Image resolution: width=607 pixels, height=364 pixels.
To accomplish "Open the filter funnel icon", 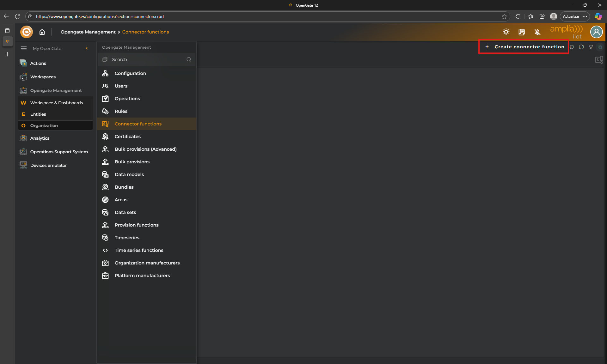I will click(x=591, y=47).
